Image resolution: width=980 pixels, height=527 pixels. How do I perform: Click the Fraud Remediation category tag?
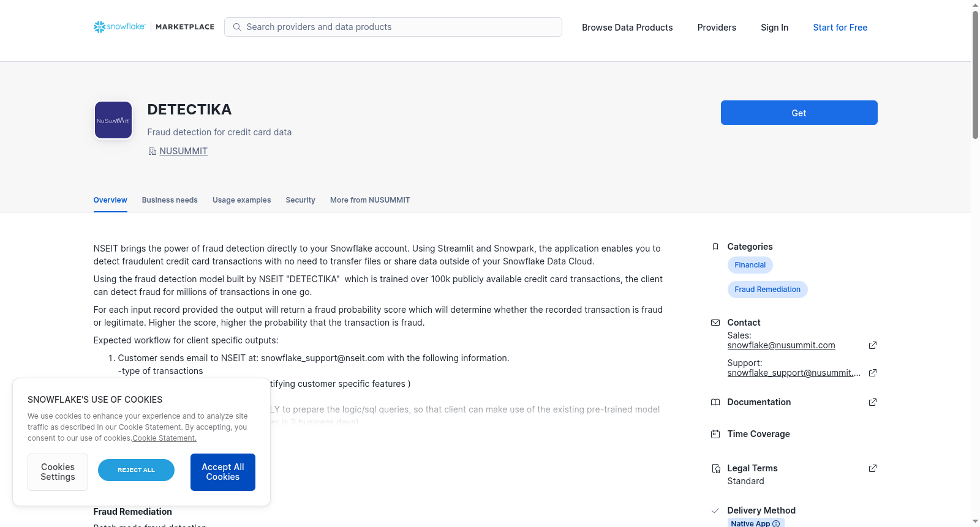(x=767, y=290)
